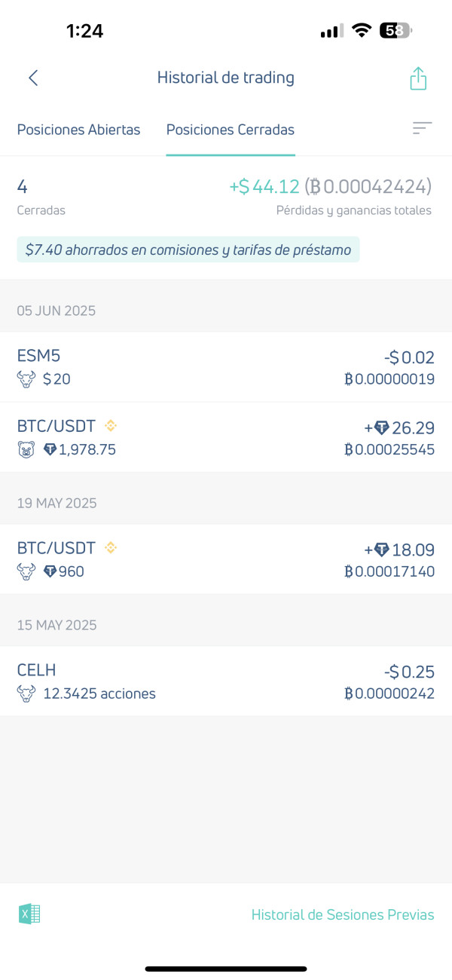Tap the back arrow icon
This screenshot has width=452, height=980.
[x=33, y=78]
